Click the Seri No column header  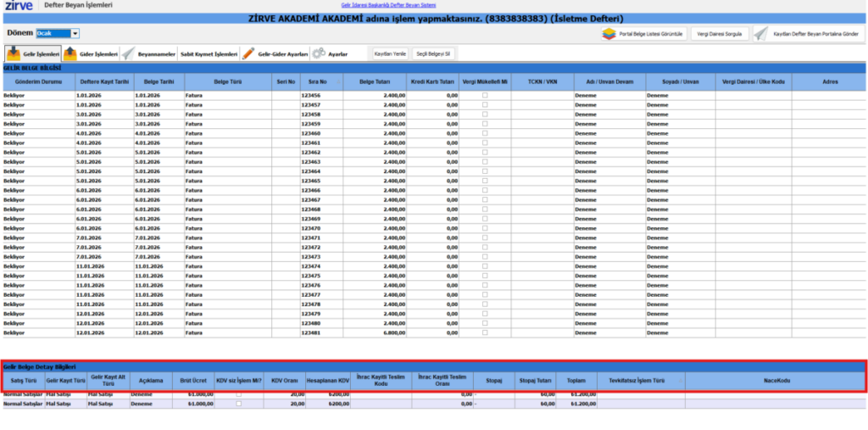287,81
